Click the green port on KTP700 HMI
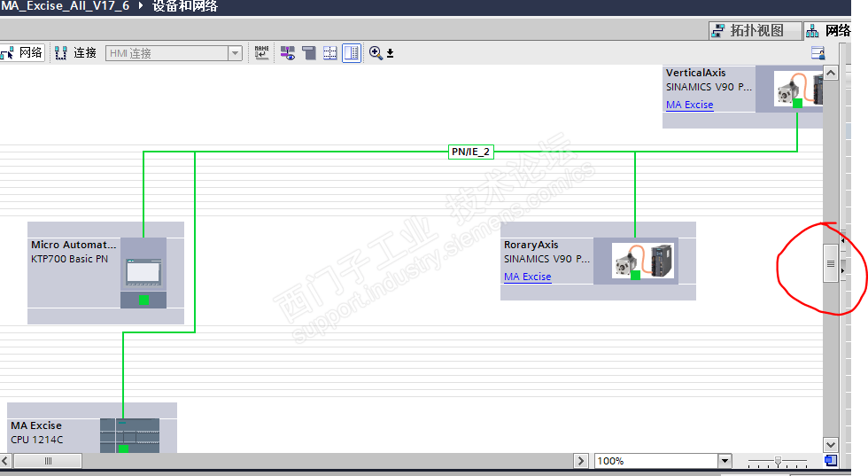 143,300
